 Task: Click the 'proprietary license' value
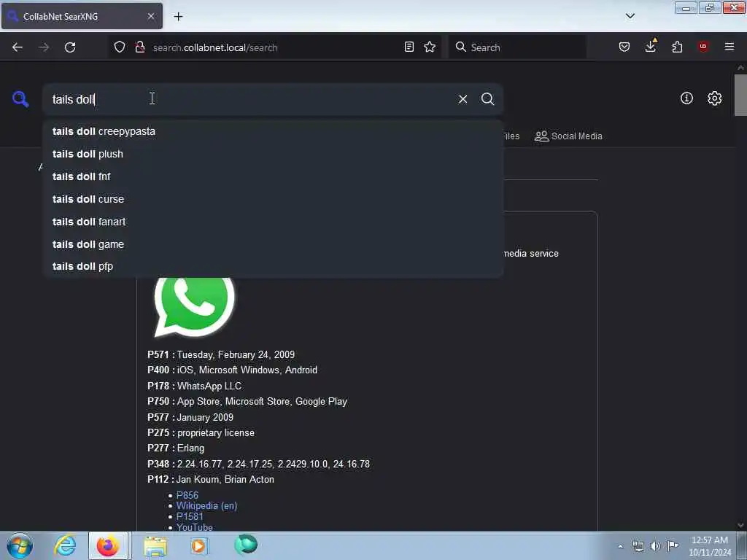click(216, 433)
